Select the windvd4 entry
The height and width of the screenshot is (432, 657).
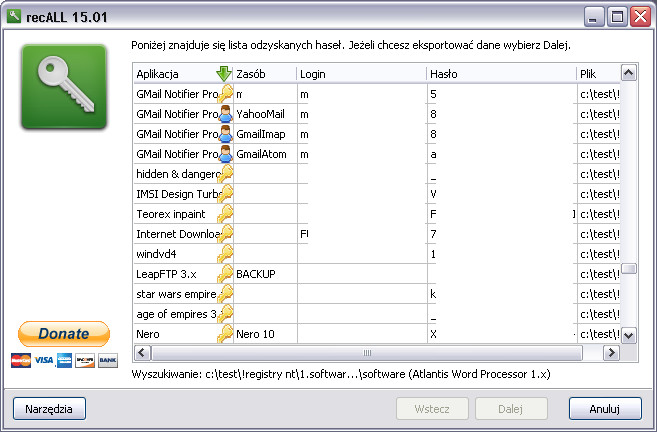(156, 254)
